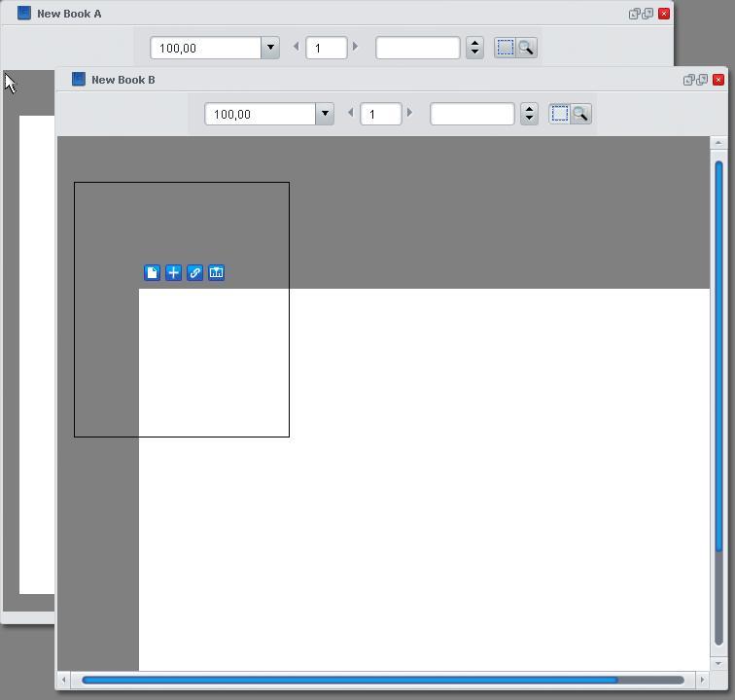735x700 pixels.
Task: Click the book icon in New Book B title bar
Action: coord(79,79)
